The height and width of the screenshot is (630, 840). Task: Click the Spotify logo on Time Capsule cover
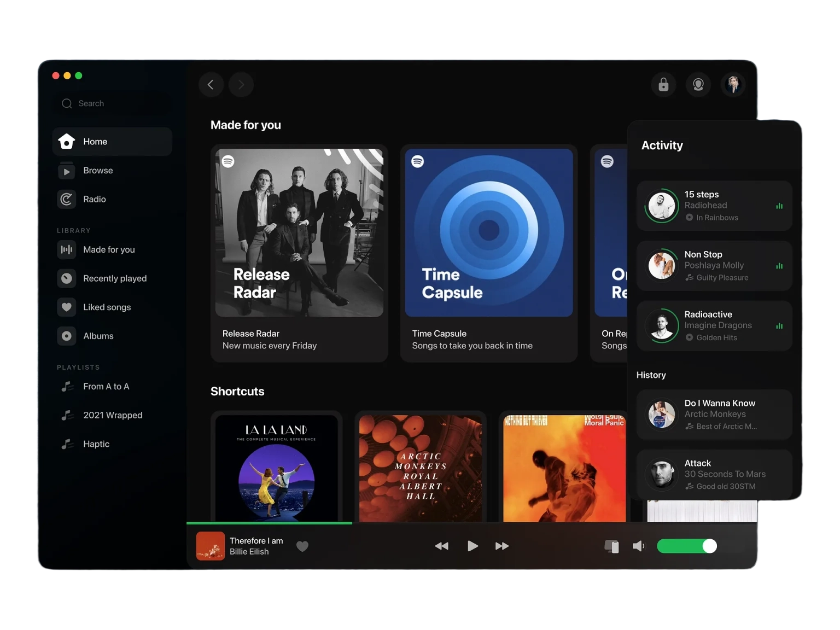(418, 161)
